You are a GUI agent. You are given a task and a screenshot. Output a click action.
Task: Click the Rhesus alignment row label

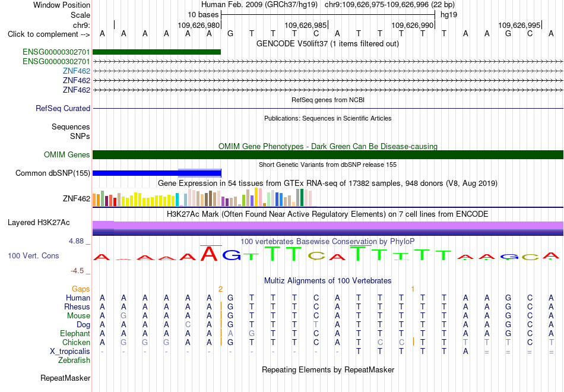77,306
